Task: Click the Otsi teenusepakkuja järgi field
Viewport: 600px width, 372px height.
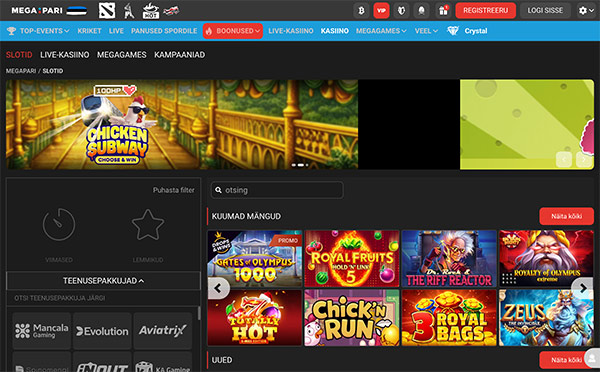Action: [x=103, y=298]
